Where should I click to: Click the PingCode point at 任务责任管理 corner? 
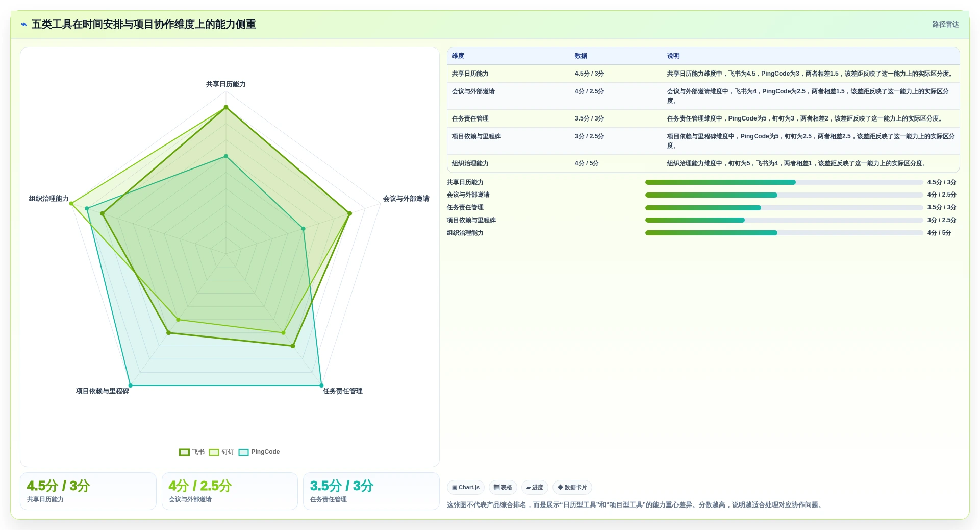pyautogui.click(x=321, y=386)
